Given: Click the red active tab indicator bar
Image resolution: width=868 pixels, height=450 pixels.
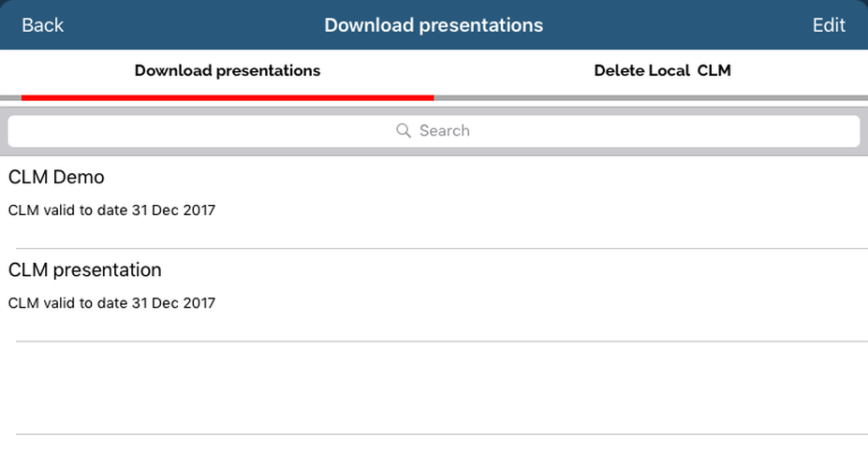Looking at the screenshot, I should pyautogui.click(x=228, y=96).
